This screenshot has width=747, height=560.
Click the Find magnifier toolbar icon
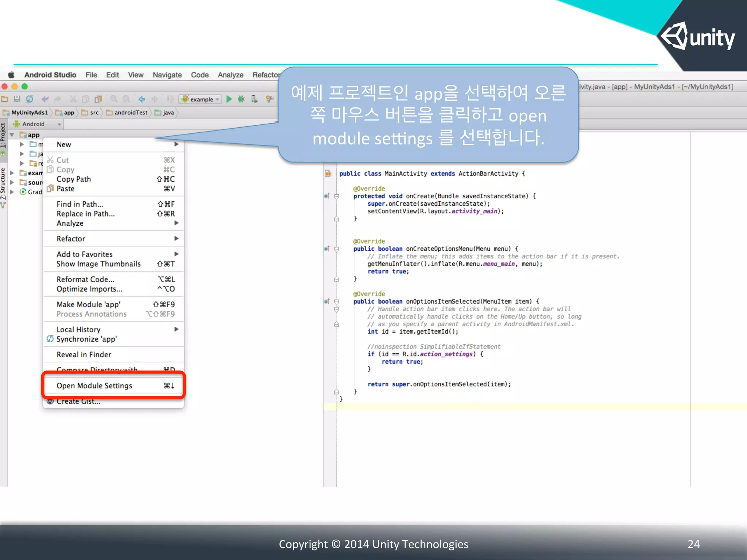pos(114,99)
